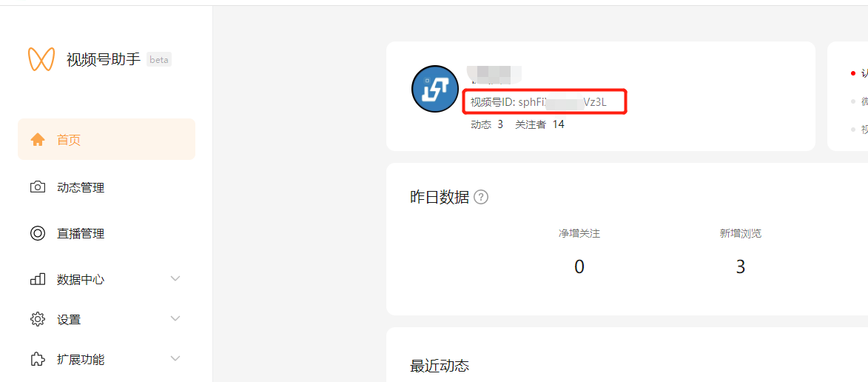Open the 首页 menu item
The image size is (868, 382).
[107, 139]
